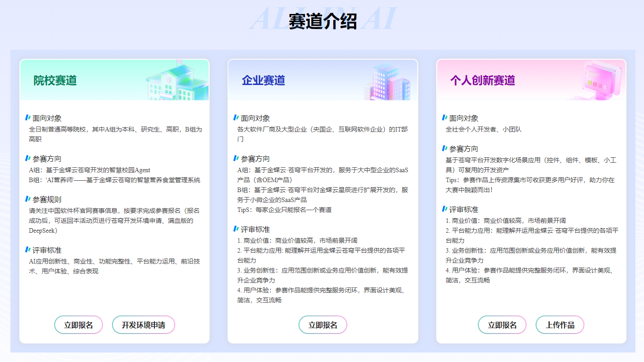Click the blue marker icon before 参赛方向 in 企业赛道
Image resolution: width=644 pixels, height=362 pixels.
(x=235, y=159)
